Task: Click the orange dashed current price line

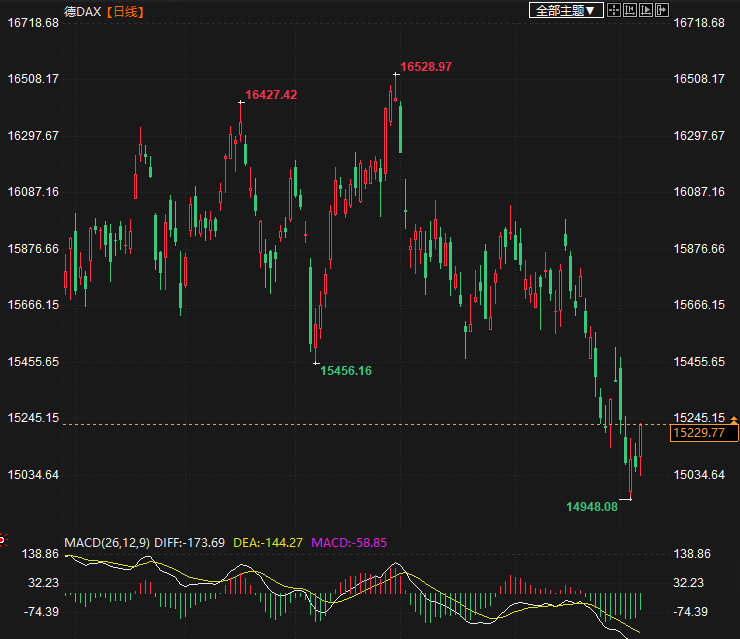Action: tap(300, 425)
